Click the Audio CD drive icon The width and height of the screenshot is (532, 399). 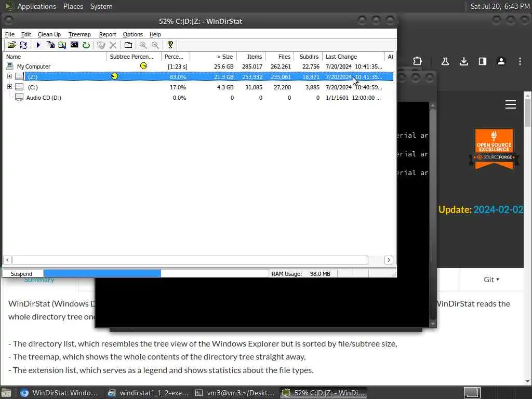tap(19, 98)
